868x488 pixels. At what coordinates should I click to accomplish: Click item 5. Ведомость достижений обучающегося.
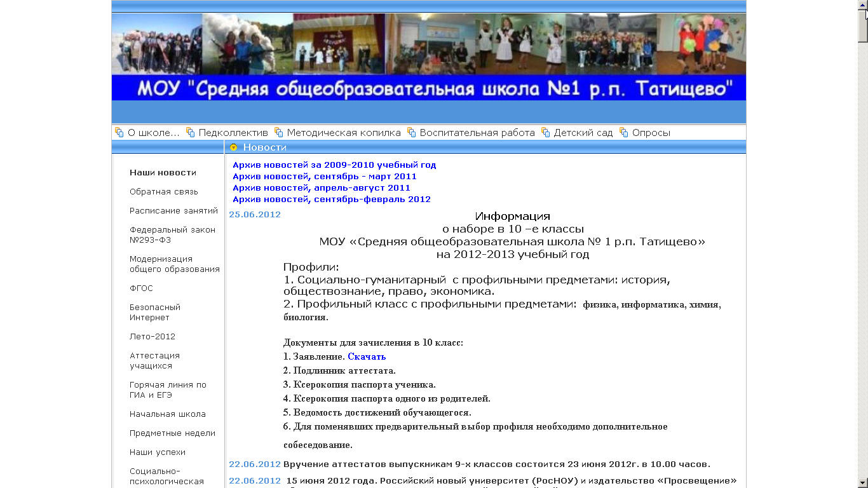point(377,412)
